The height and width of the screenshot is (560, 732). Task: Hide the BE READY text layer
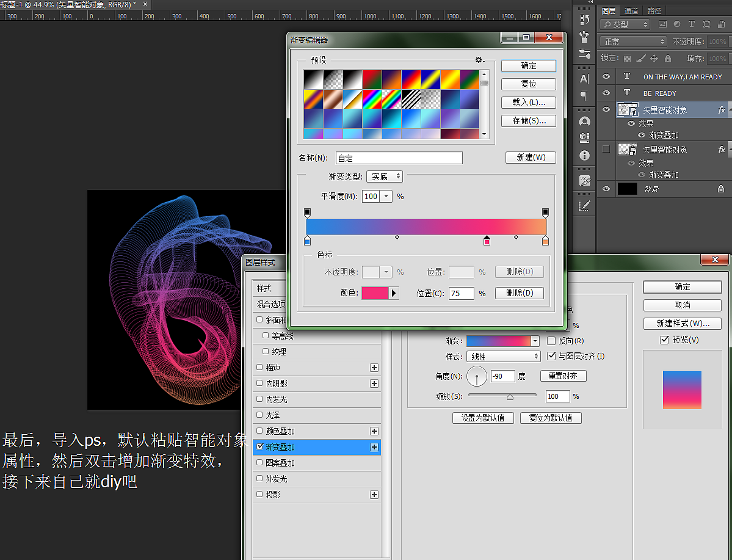click(x=606, y=92)
